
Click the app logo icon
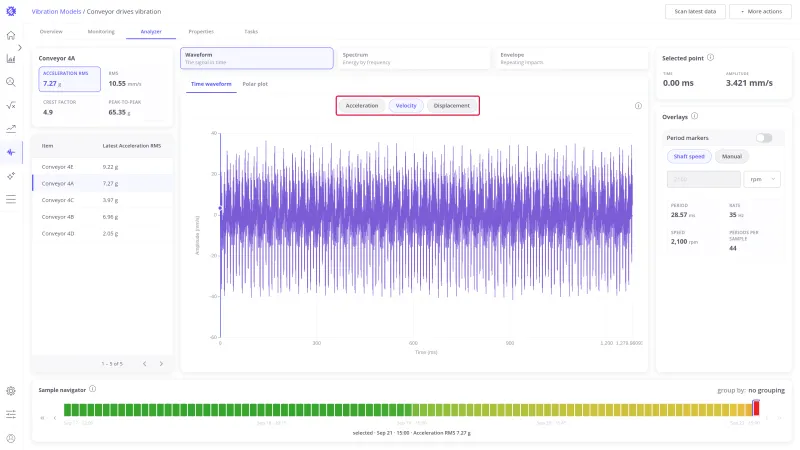coord(11,11)
